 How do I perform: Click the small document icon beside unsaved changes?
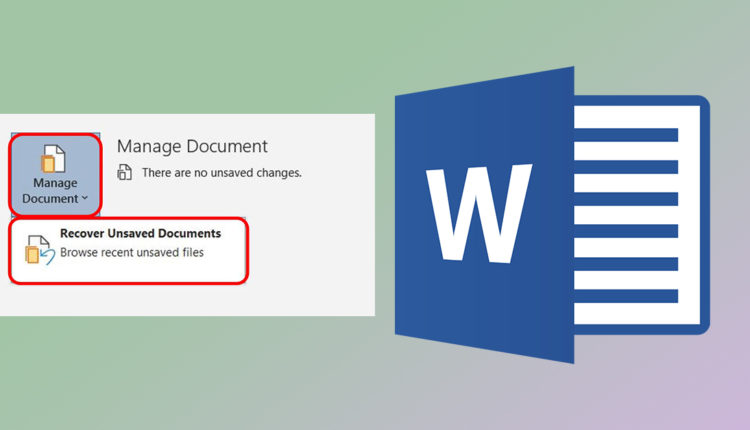coord(125,173)
